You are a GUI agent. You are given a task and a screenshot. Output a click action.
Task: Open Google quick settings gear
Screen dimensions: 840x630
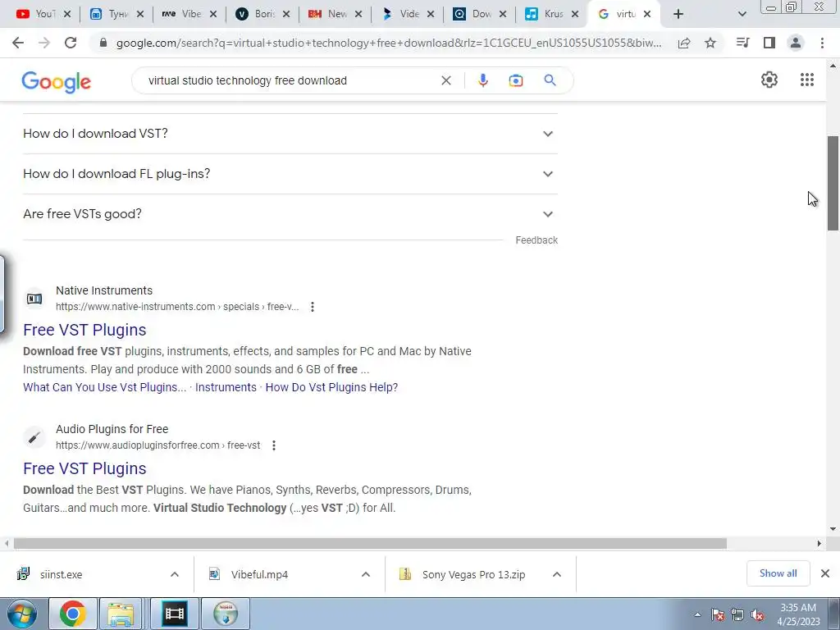[x=769, y=80]
